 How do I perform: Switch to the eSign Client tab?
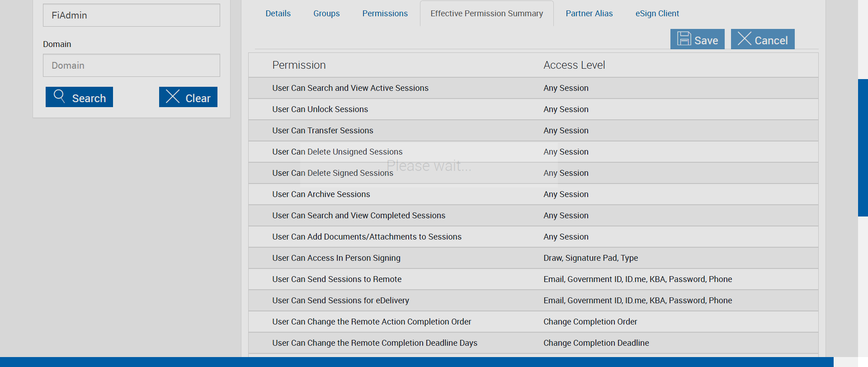click(x=657, y=14)
